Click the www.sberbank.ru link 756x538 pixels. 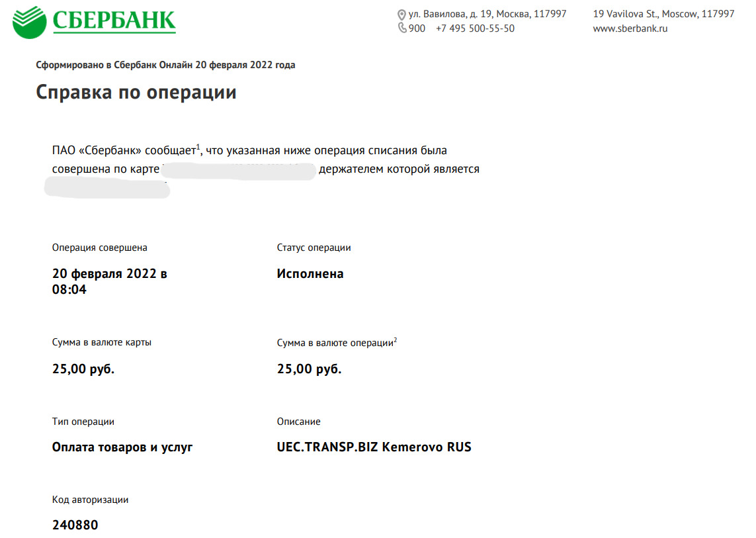pyautogui.click(x=630, y=28)
